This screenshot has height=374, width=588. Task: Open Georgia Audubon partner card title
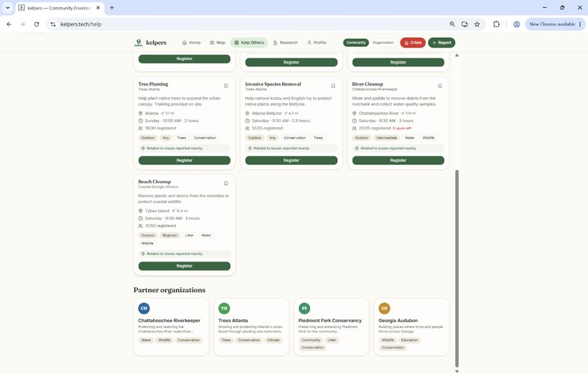398,321
